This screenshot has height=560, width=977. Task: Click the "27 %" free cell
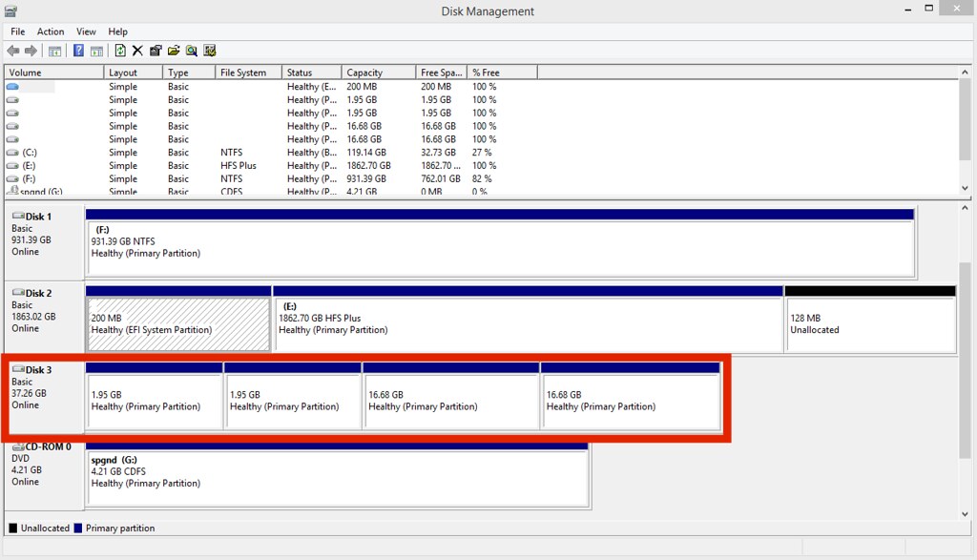(x=482, y=153)
